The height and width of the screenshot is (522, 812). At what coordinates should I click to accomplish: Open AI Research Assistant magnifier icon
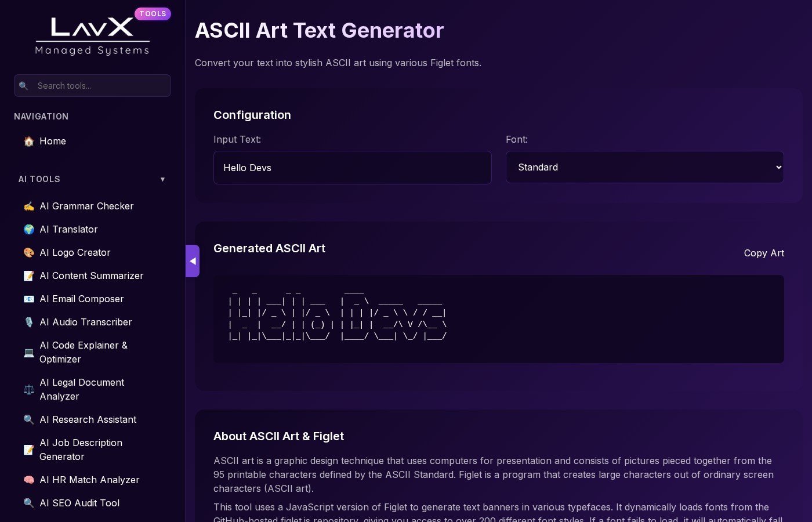click(x=29, y=419)
